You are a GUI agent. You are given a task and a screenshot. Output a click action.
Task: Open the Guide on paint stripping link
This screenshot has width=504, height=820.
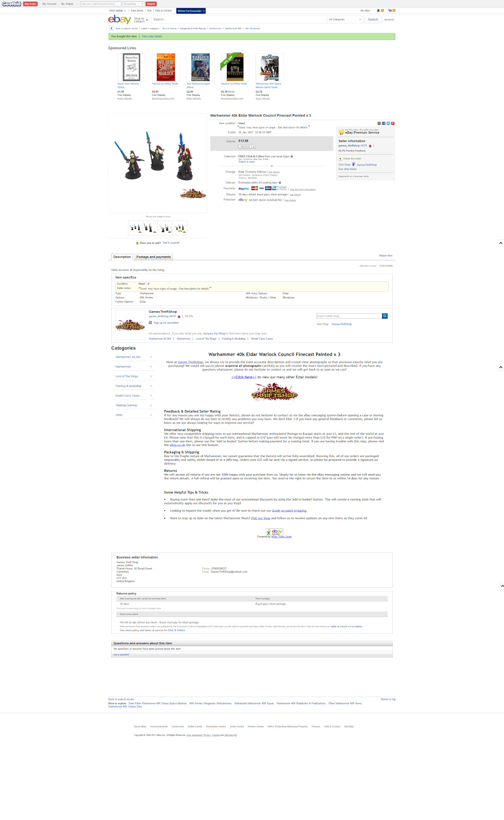[289, 510]
